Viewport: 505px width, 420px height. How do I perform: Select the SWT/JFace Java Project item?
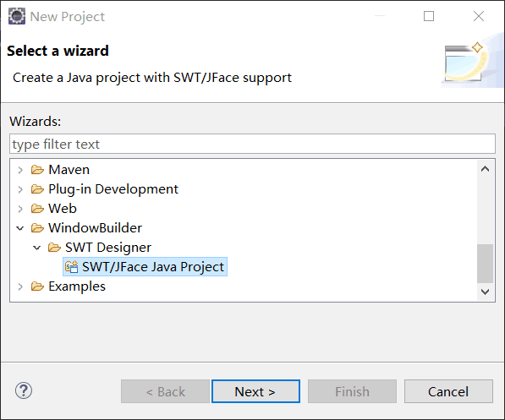coord(145,267)
